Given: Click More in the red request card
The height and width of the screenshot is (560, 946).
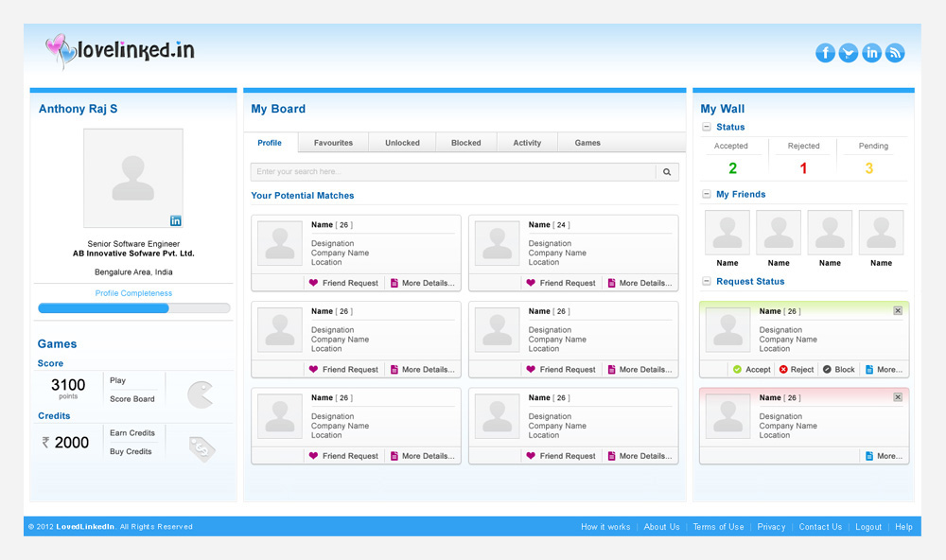Looking at the screenshot, I should coord(884,456).
